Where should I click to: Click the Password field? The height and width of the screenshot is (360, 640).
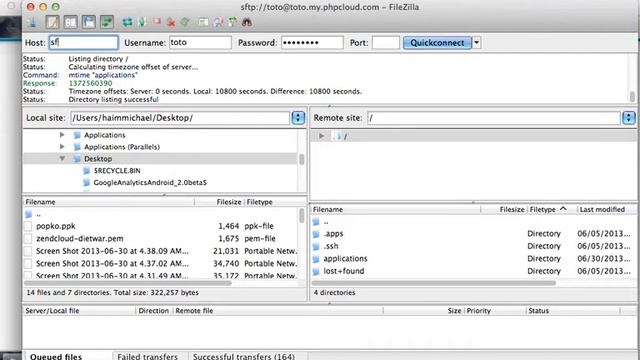coord(312,42)
